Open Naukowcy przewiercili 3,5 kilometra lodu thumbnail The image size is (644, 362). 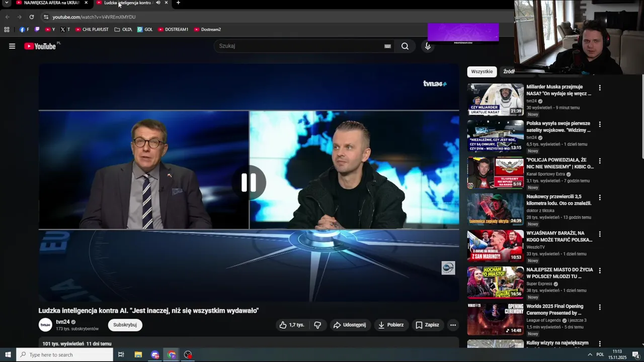[496, 210]
